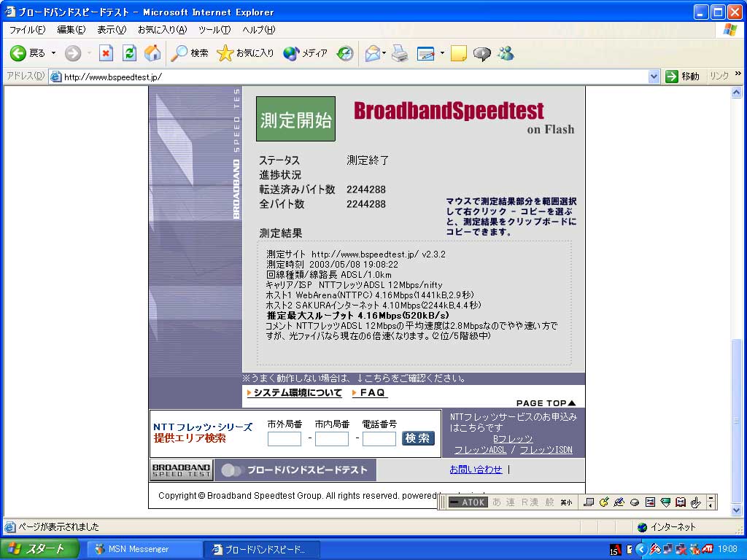Open the お問い合わせ contact link

(476, 470)
